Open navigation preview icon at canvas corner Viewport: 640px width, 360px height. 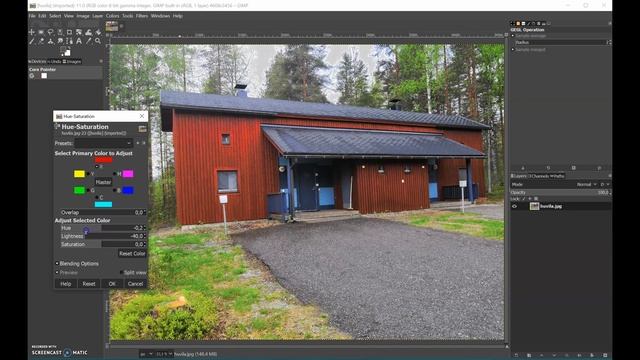(507, 346)
